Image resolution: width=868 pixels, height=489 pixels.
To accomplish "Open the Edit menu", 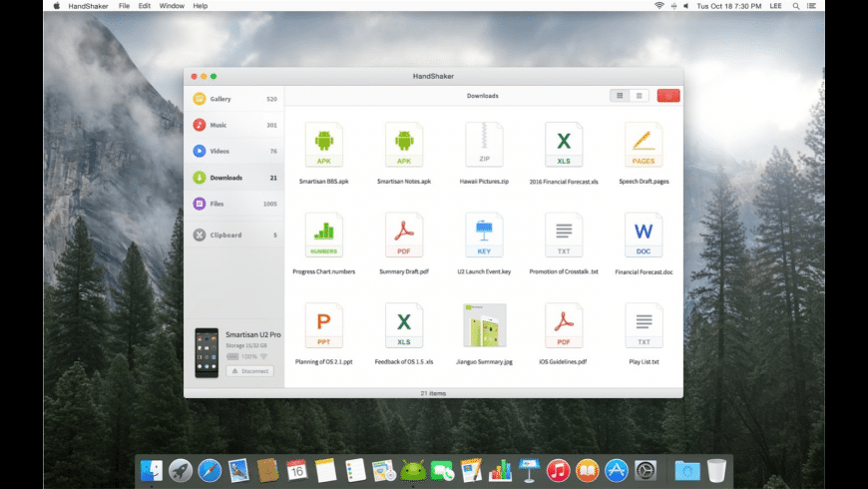I will point(144,6).
